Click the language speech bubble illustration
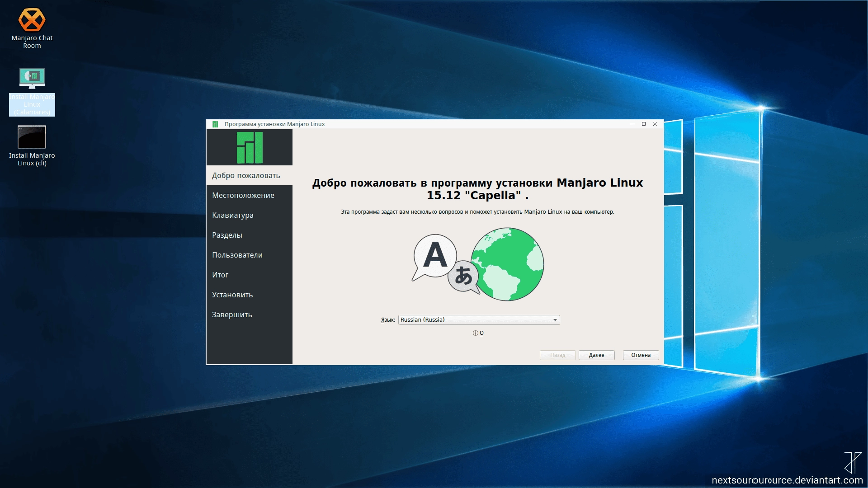The height and width of the screenshot is (488, 868). point(445,263)
